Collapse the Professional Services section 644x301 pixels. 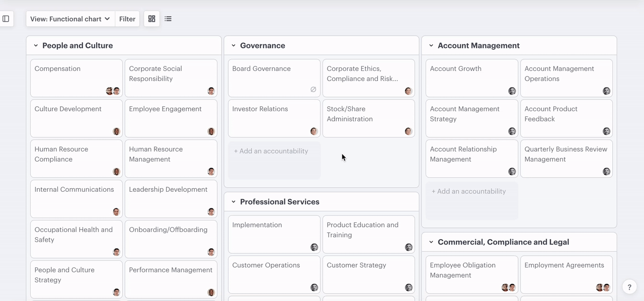[233, 202]
